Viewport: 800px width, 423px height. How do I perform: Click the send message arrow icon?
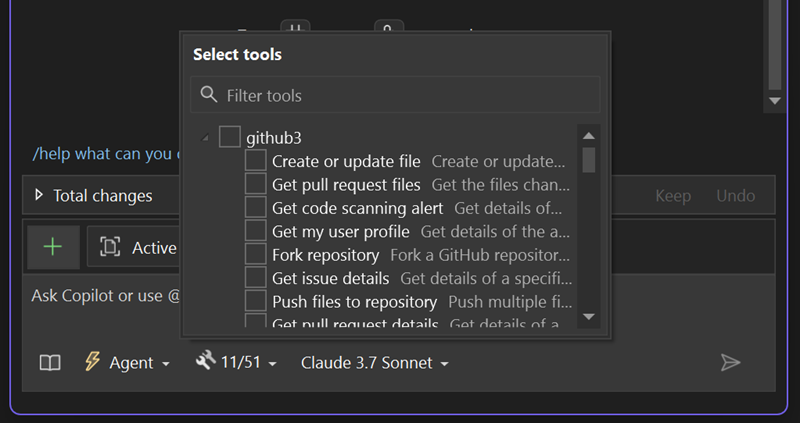[731, 362]
